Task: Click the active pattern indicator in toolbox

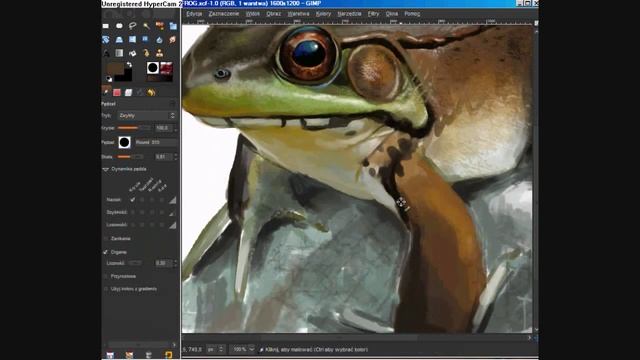Action: 167,68
